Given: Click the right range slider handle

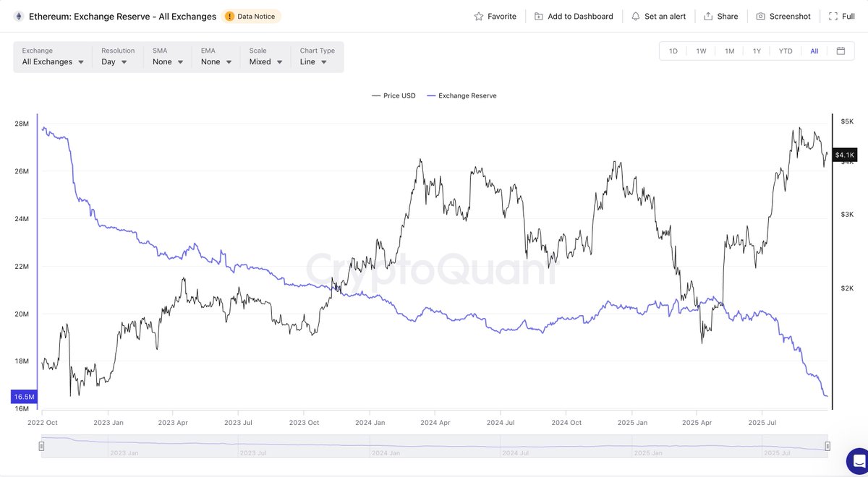Looking at the screenshot, I should coord(827,446).
